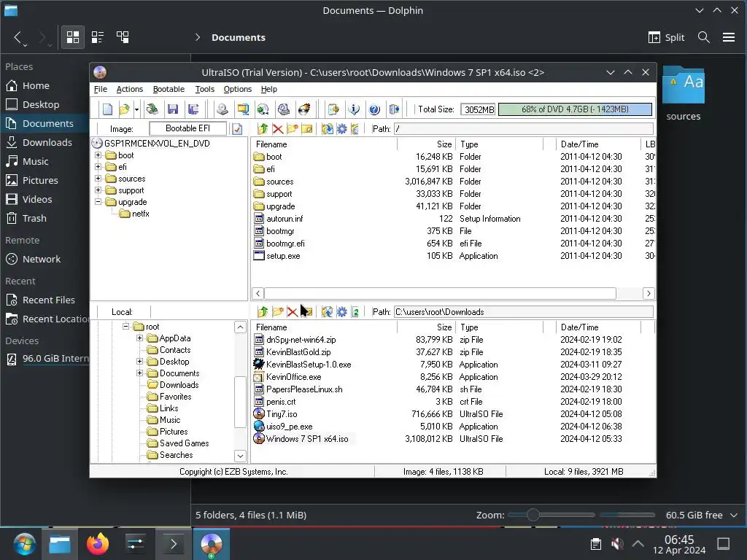The height and width of the screenshot is (560, 747).
Task: Click the Add files toolbar icon
Action: (333, 109)
